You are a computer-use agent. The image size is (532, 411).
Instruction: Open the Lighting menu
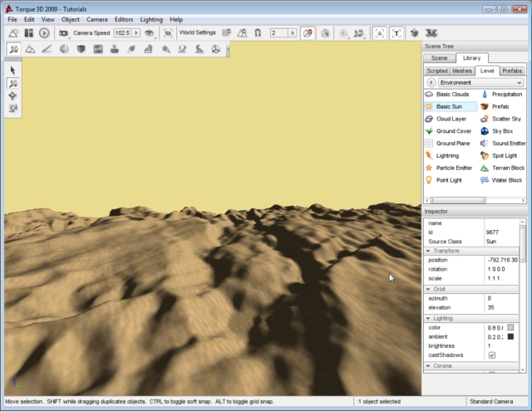pos(150,19)
